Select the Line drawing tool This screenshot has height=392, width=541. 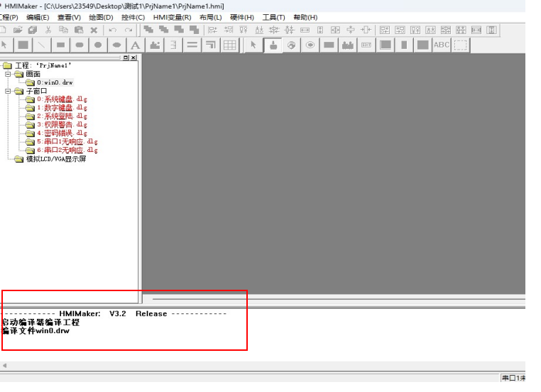point(42,45)
